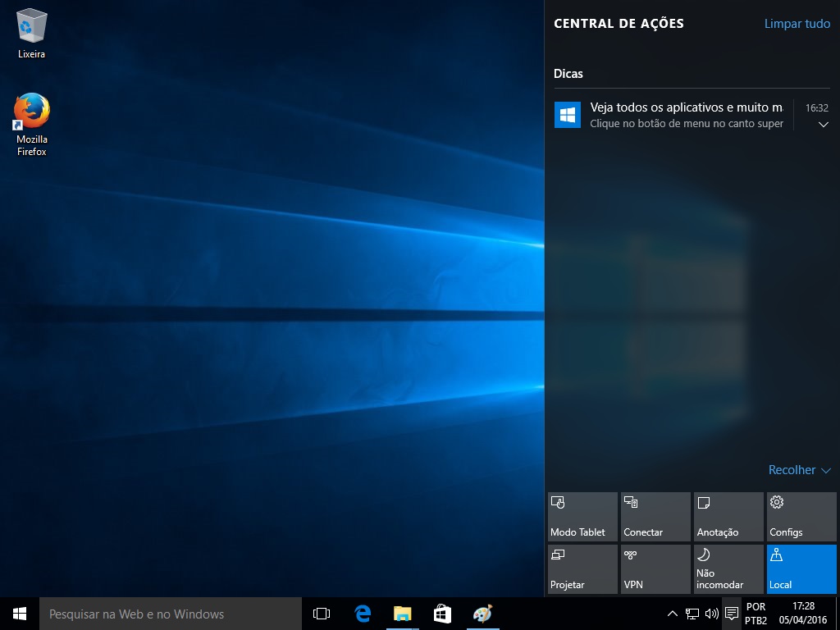The image size is (840, 630).
Task: Collapse quick actions with Recolher
Action: coord(799,470)
